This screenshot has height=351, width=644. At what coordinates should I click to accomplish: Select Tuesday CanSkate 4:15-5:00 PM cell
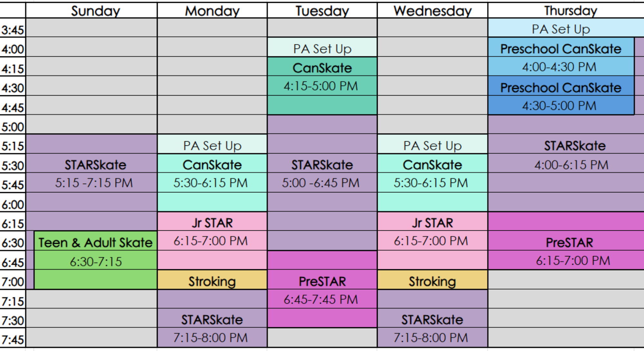[322, 86]
